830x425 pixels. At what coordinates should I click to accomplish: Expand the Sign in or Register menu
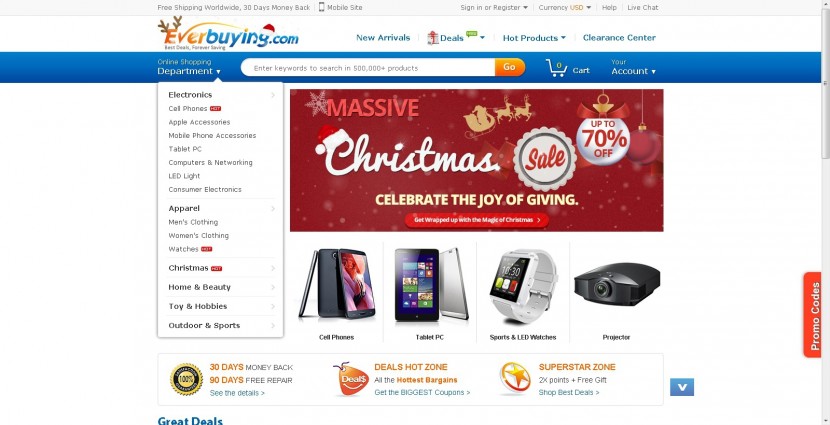coord(494,7)
